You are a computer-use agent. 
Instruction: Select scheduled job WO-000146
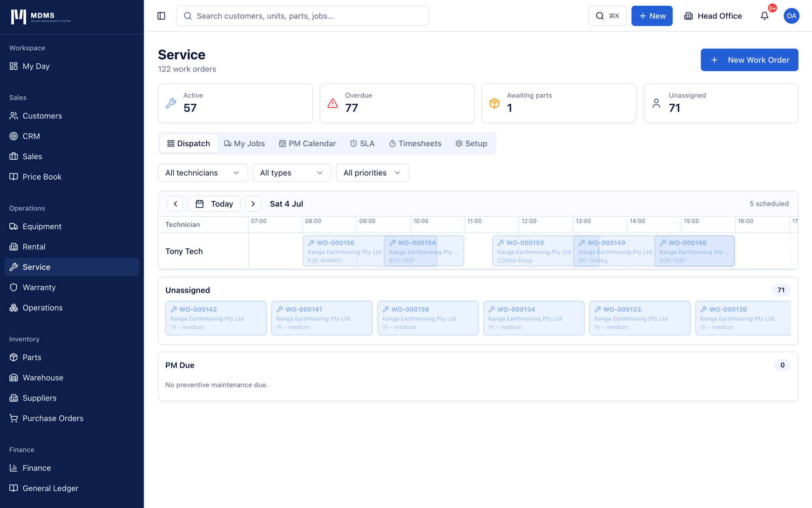click(695, 251)
